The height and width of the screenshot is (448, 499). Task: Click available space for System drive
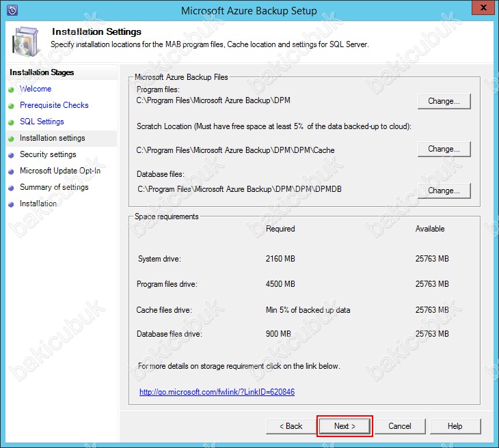[x=432, y=259]
